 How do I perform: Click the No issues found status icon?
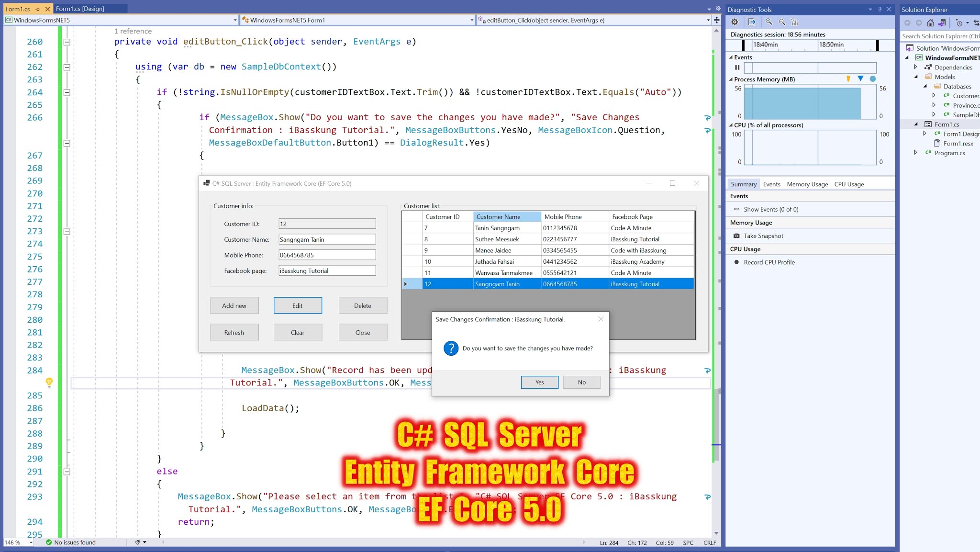tap(49, 542)
